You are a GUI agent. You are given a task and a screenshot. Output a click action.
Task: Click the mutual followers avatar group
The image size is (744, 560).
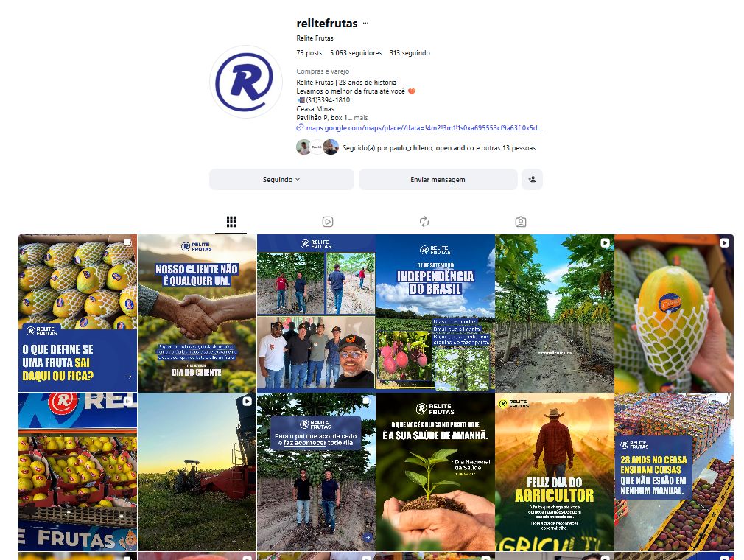[317, 147]
